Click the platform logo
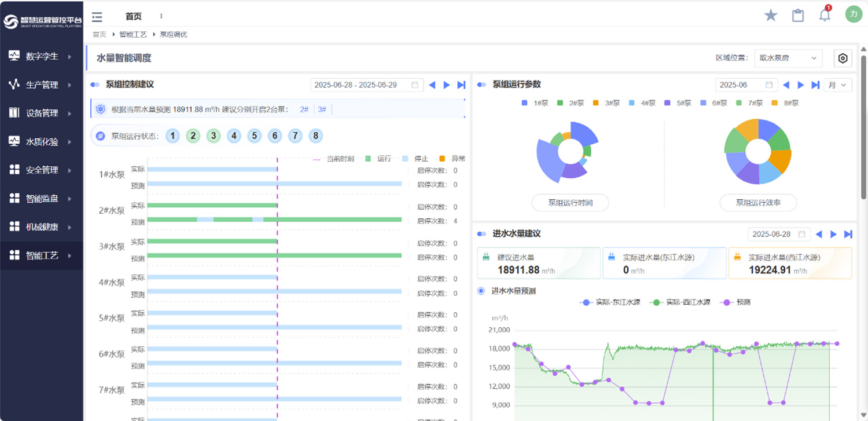The width and height of the screenshot is (868, 421). click(x=42, y=21)
